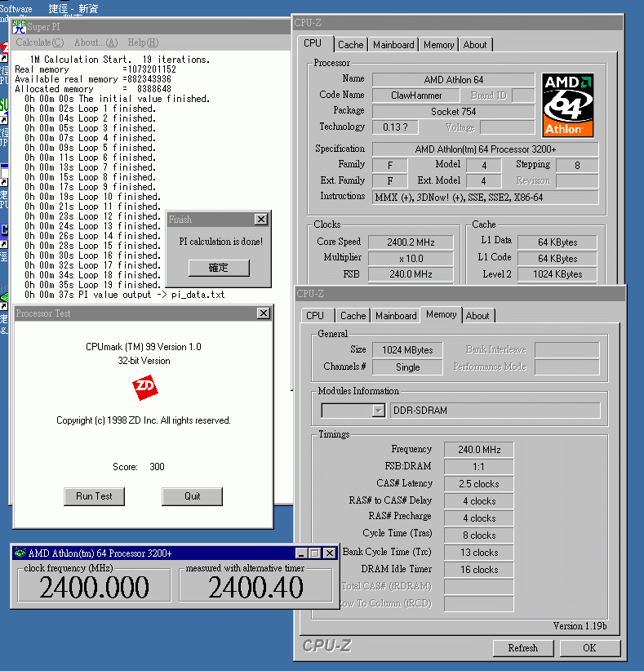This screenshot has width=644, height=671.
Task: Click Core Speed value 2400.2 MHz
Action: (x=411, y=242)
